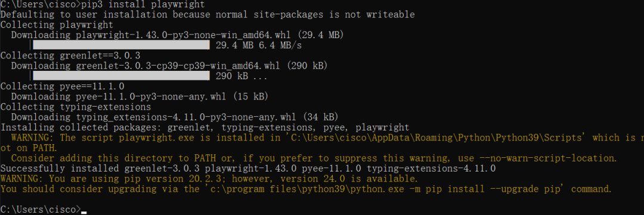Click the '29.4 MB 6.4 MB/s' speed text
This screenshot has height=215, width=644.
click(x=259, y=45)
